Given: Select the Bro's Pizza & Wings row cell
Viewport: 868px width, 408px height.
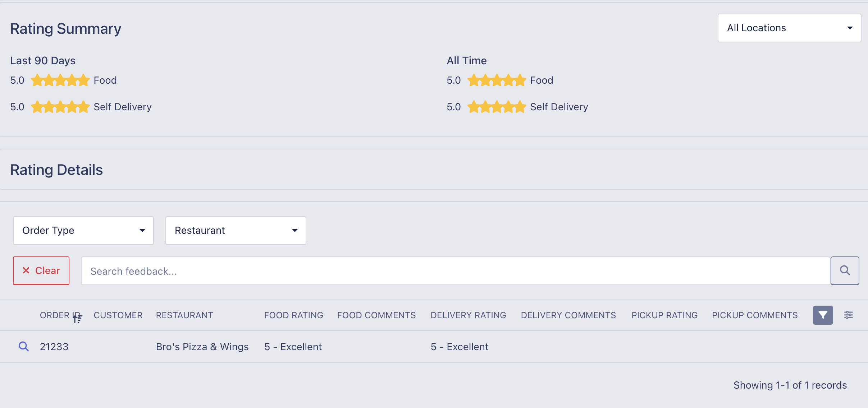Looking at the screenshot, I should (202, 347).
